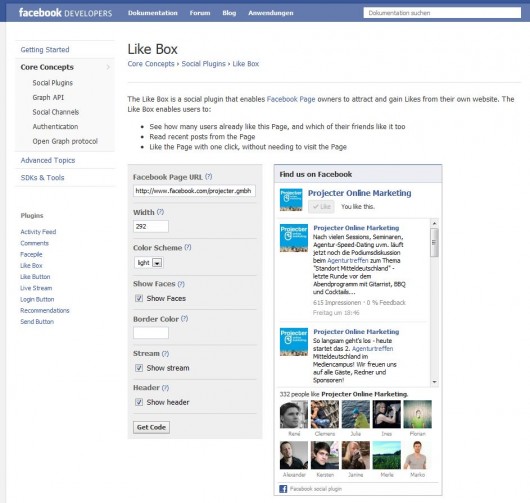Image resolution: width=530 pixels, height=503 pixels.
Task: Click the Dokumentation suchen search field
Action: click(442, 13)
